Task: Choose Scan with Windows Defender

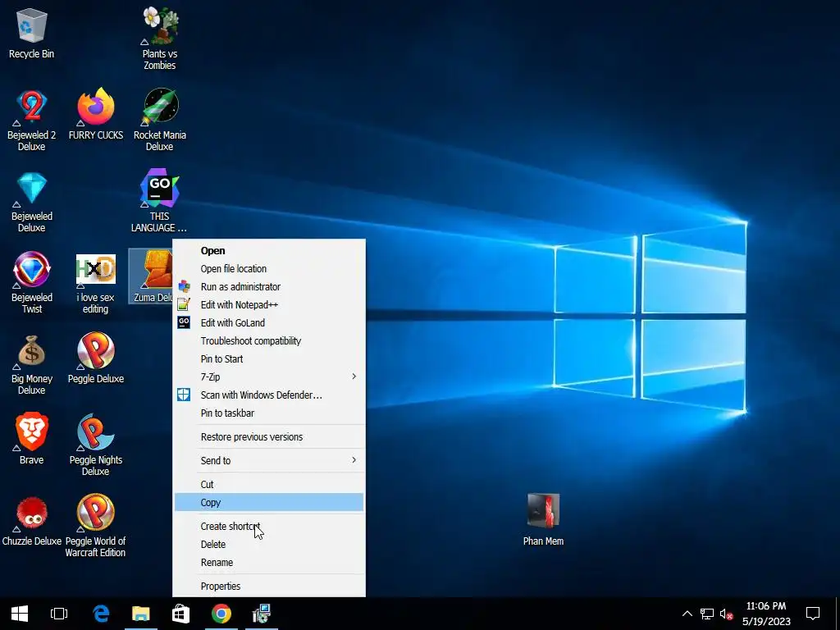Action: tap(269, 395)
